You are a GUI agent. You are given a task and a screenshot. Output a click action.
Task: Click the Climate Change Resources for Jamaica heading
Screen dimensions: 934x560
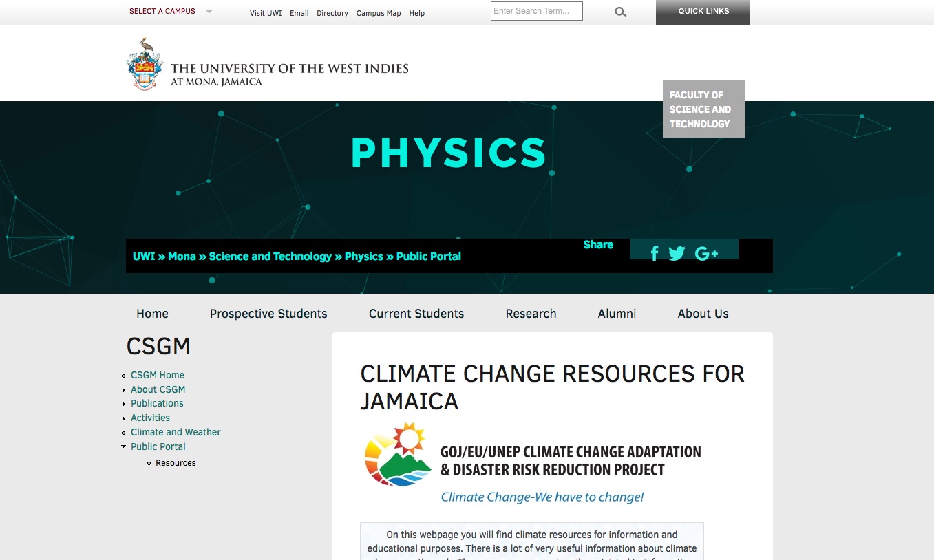click(x=552, y=387)
